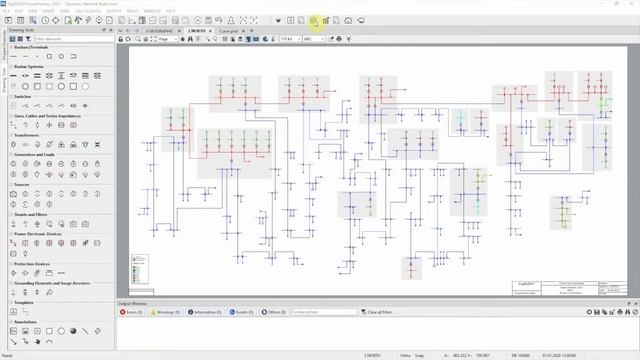Viewport: 640px width, 360px height.
Task: Open the Project Overview side tab
Action: click(4, 45)
